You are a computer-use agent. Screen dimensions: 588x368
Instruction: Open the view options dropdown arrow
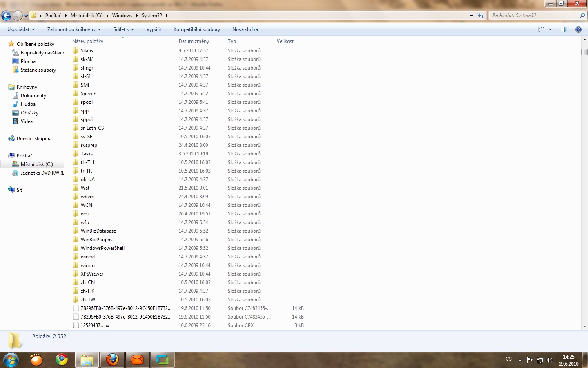click(550, 29)
